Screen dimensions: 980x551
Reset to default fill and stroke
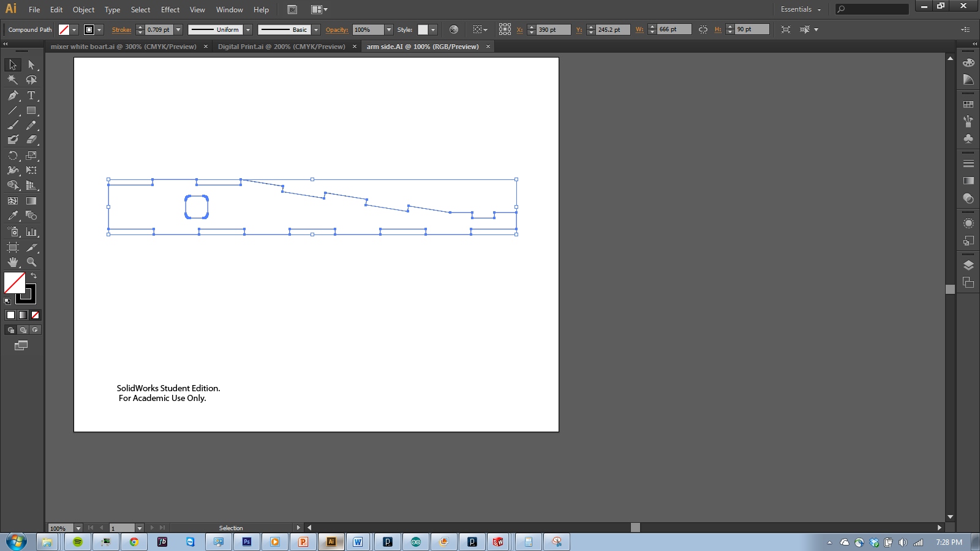pyautogui.click(x=7, y=301)
